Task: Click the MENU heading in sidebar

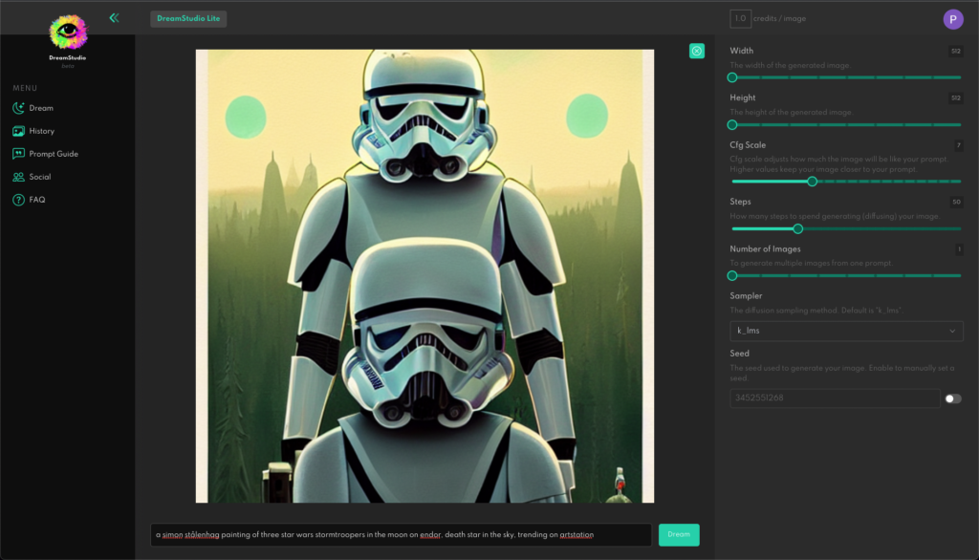Action: [25, 88]
